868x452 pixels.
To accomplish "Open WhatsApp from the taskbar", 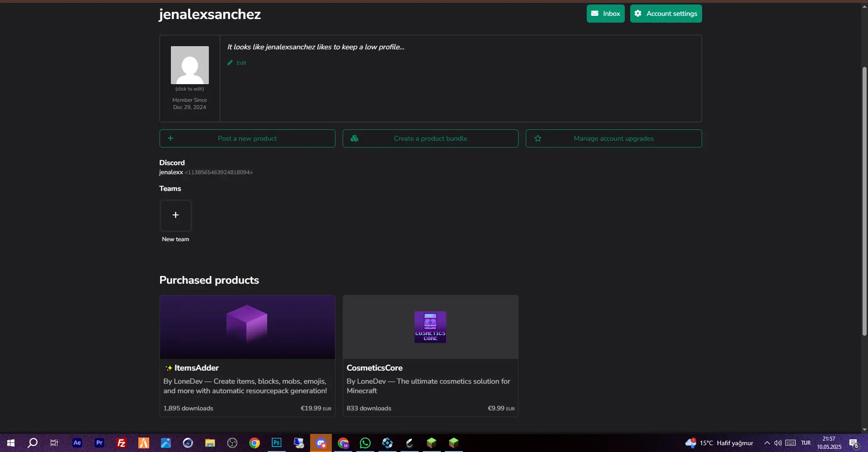I will click(x=365, y=443).
